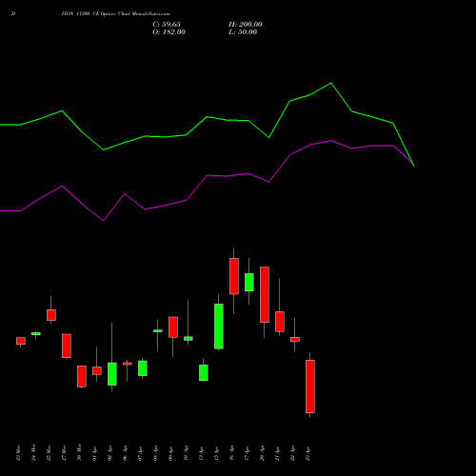This screenshot has height=476, width=476.
Task: Select the 20 Apr date label
Action: pos(262,453)
